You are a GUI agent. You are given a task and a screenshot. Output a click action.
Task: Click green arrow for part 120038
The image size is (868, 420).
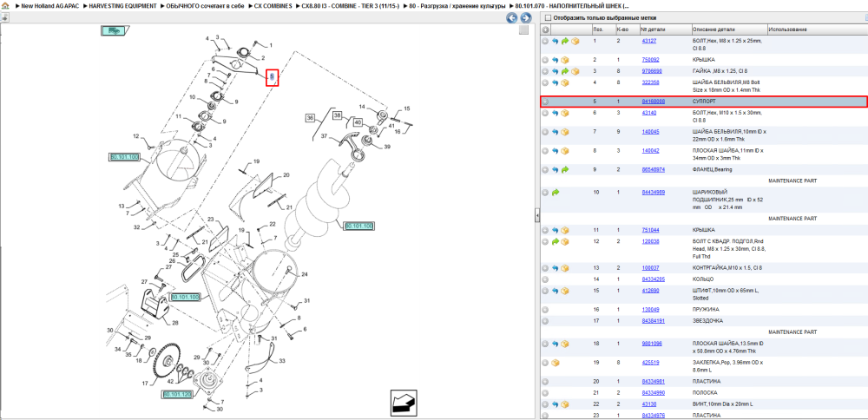pos(556,242)
